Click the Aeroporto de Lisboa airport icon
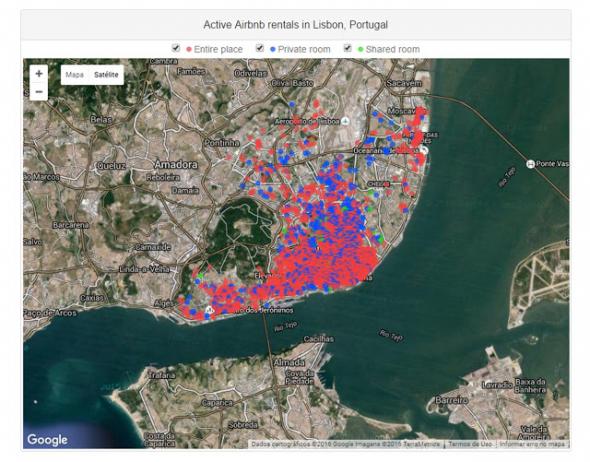Screen dimensions: 590x462 [345, 121]
